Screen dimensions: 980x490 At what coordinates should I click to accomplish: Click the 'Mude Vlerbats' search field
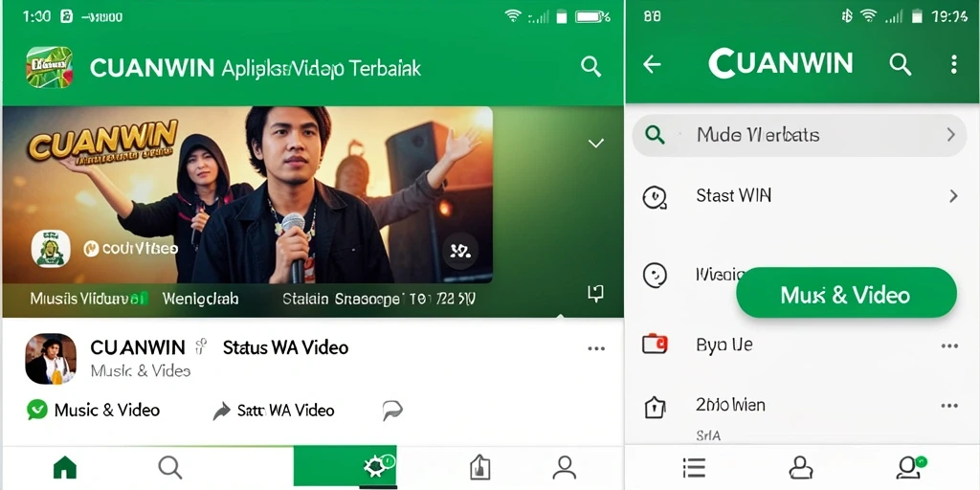tap(800, 135)
